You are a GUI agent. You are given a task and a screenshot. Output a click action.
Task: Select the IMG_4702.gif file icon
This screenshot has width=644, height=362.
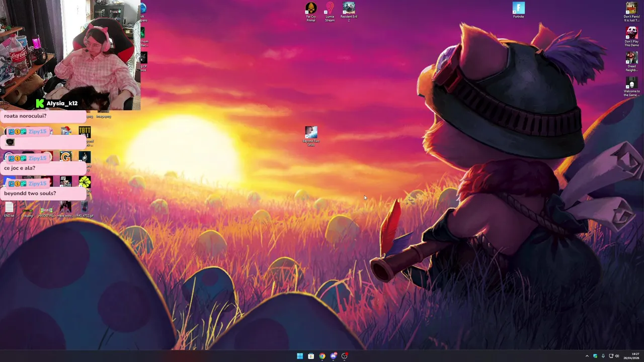[x=85, y=210]
